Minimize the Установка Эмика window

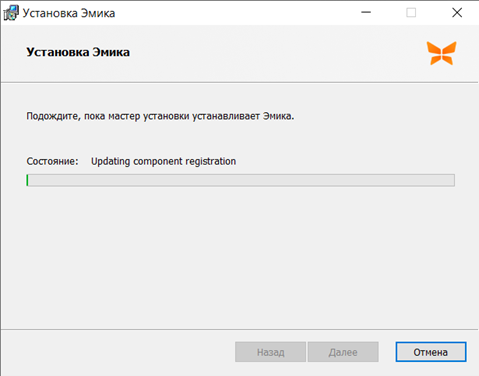coord(366,13)
